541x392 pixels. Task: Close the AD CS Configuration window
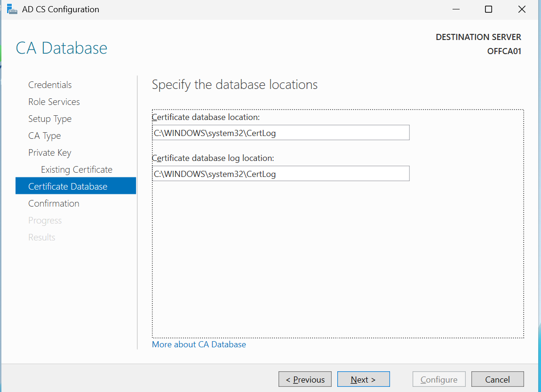click(x=521, y=9)
